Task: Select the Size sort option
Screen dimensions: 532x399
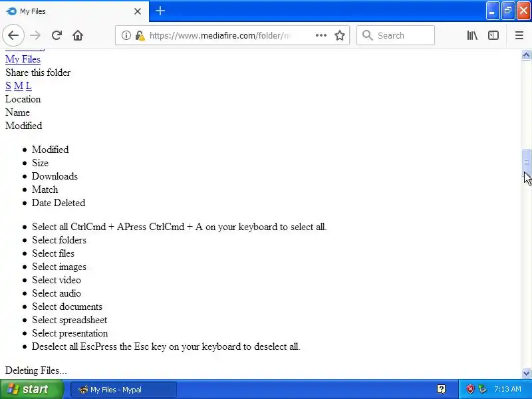Action: pos(40,163)
